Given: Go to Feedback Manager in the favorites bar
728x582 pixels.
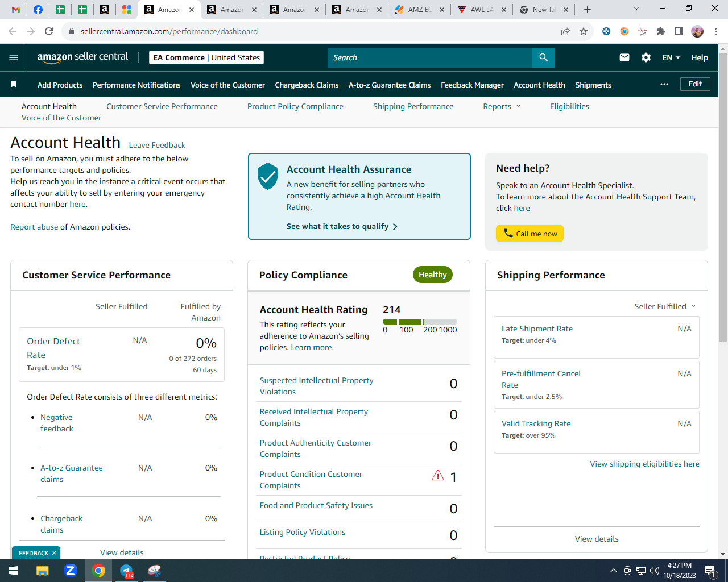Looking at the screenshot, I should (472, 85).
